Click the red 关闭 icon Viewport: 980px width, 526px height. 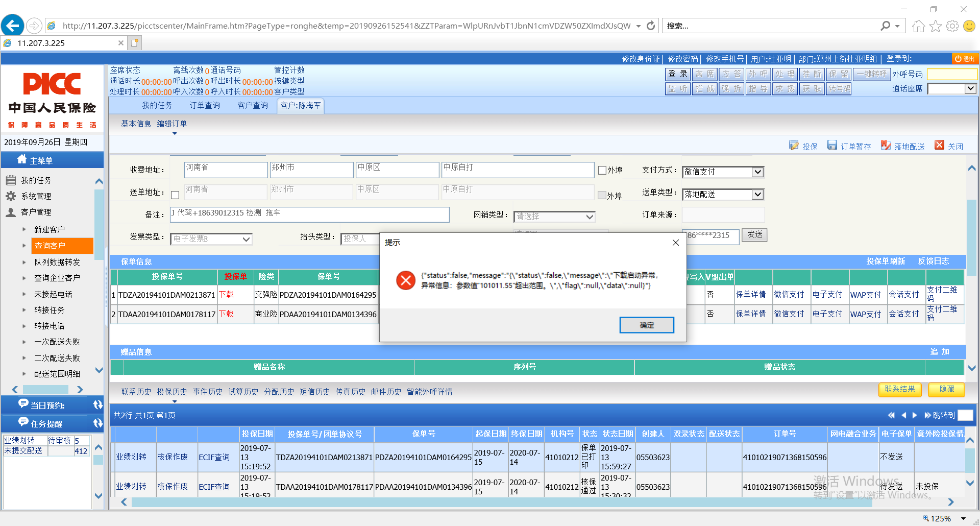pos(939,146)
